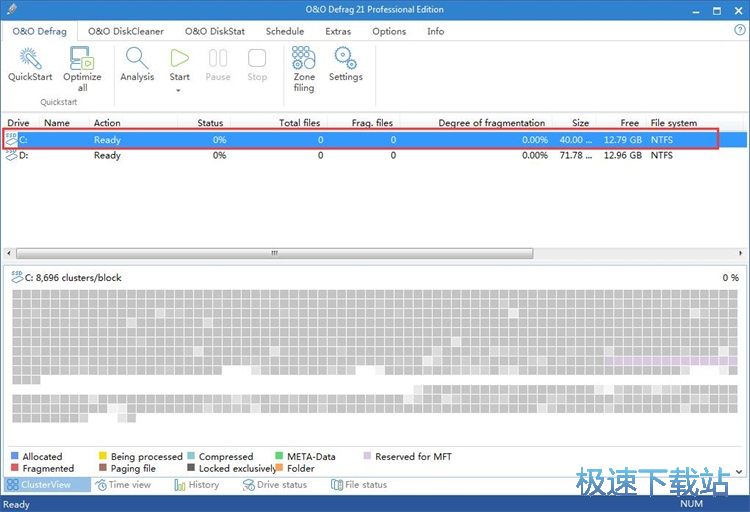
Task: Click the D: drive size 71.78 cell
Action: click(x=576, y=155)
